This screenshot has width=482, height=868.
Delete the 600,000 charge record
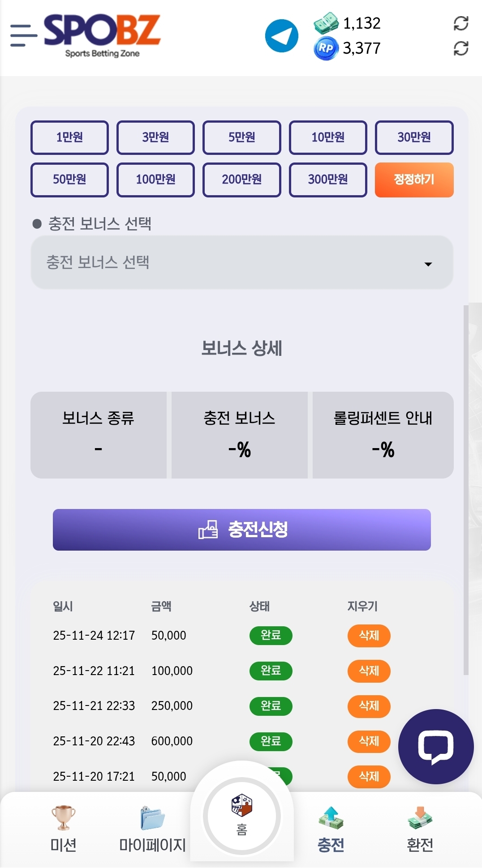[x=369, y=741]
